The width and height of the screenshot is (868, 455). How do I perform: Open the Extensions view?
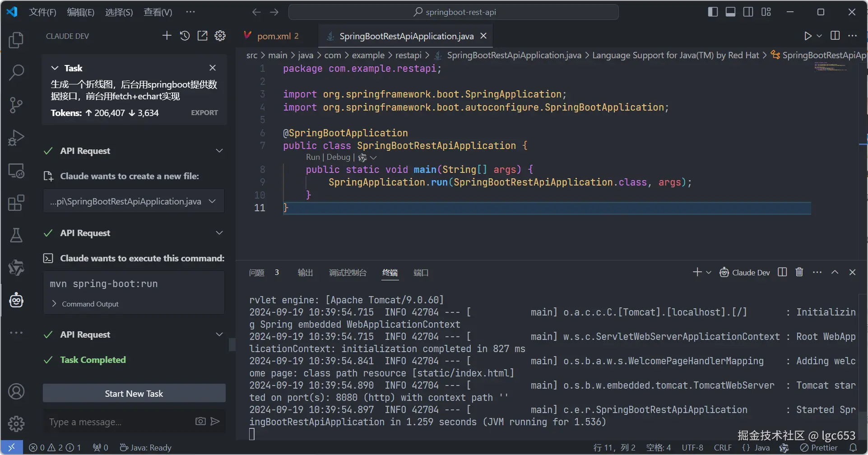point(16,203)
